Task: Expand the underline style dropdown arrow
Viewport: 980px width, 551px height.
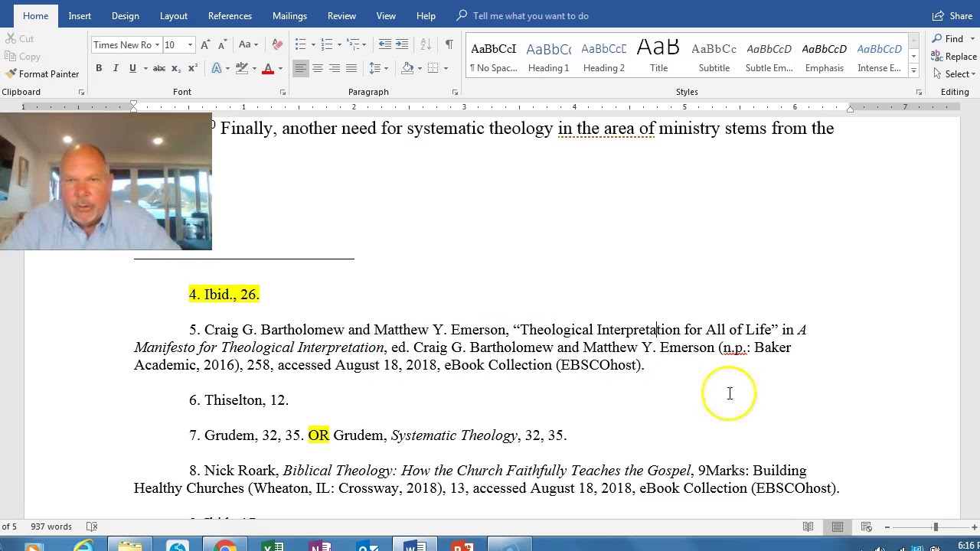Action: point(145,69)
